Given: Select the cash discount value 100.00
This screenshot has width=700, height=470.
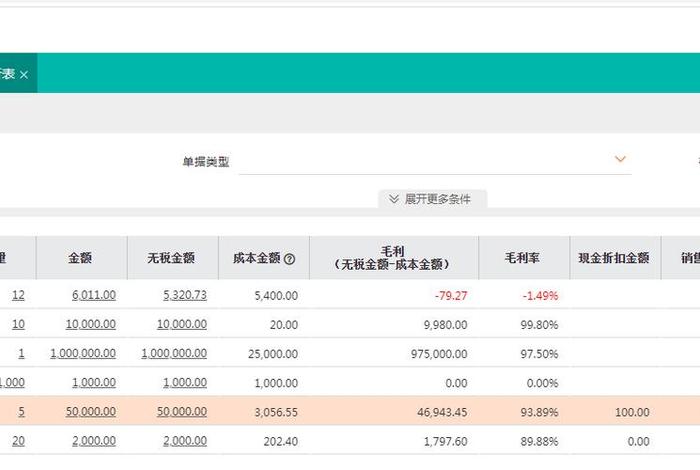Looking at the screenshot, I should pos(632,412).
